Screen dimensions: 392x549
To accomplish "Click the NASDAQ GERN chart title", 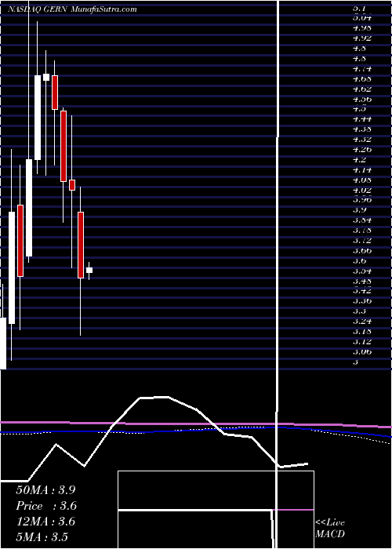I will click(x=72, y=9).
